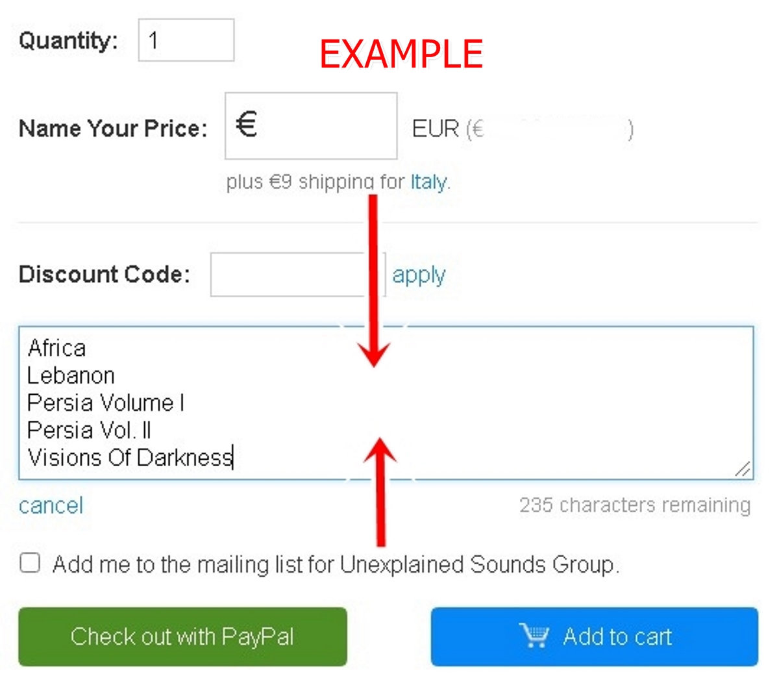Screen dimensions: 779x700
Task: Open the Italy shipping country link
Action: pyautogui.click(x=428, y=182)
